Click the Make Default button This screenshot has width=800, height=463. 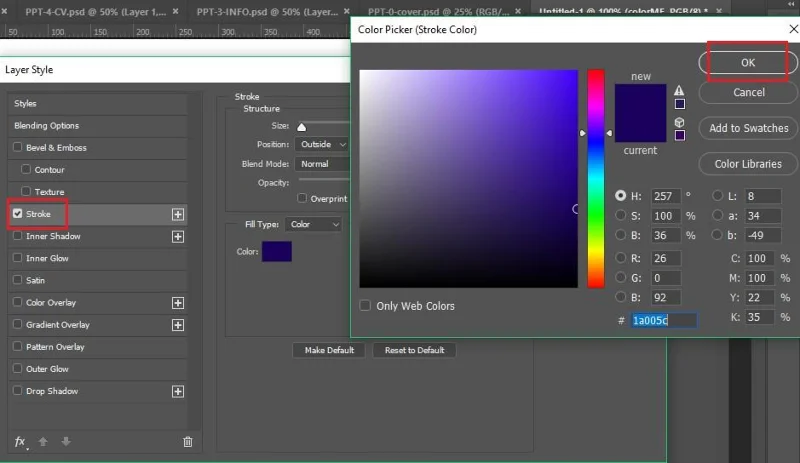point(329,350)
